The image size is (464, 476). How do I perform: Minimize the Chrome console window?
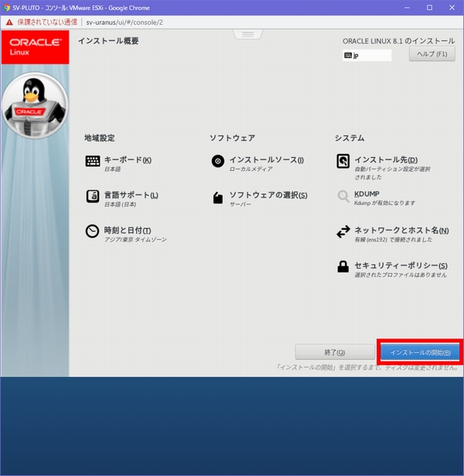click(x=407, y=8)
